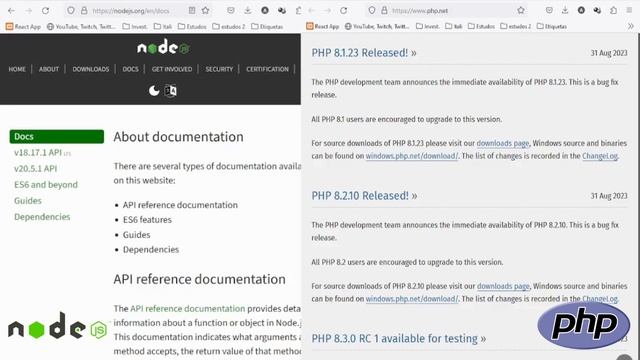Open GET INVOLVED in Node.js navigation
This screenshot has width=640, height=360.
[x=172, y=69]
